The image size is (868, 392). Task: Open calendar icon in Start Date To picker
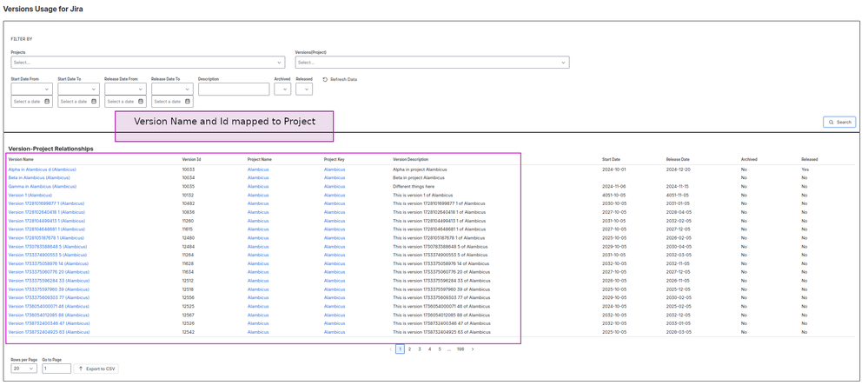click(94, 102)
